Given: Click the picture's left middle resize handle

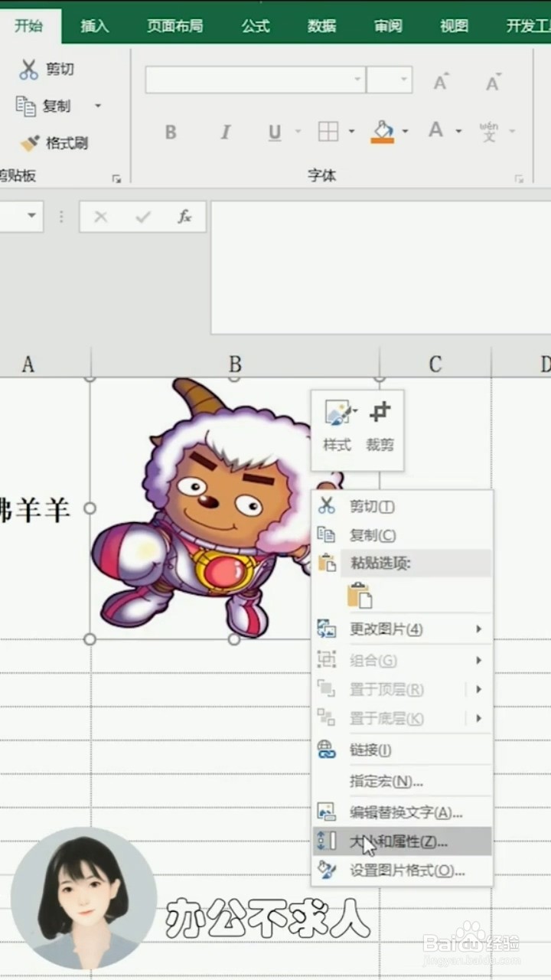Looking at the screenshot, I should [x=90, y=508].
